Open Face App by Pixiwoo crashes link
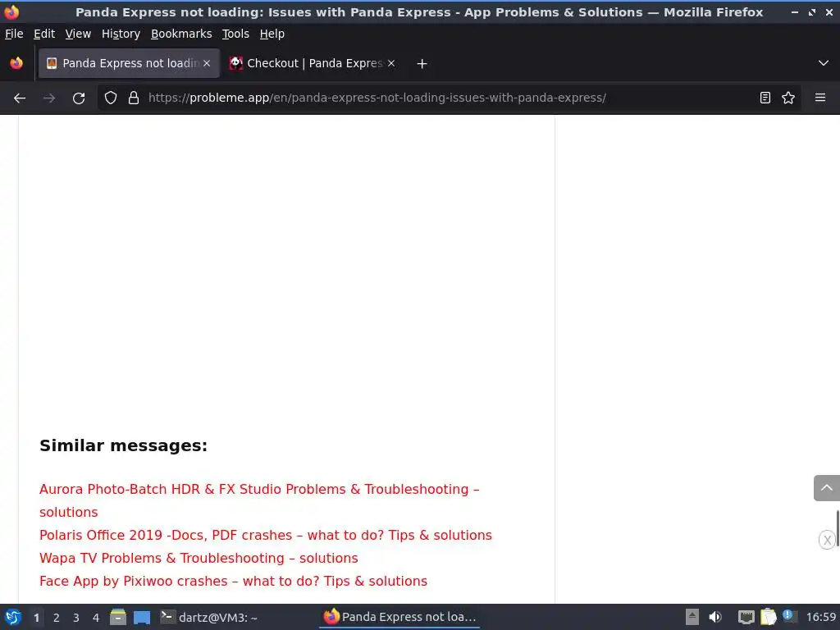 click(234, 582)
